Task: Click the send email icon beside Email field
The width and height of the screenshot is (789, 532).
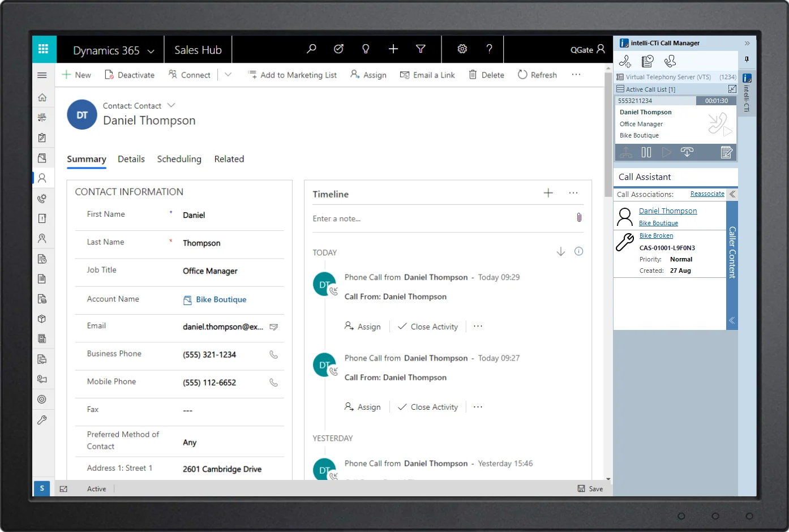Action: point(274,327)
